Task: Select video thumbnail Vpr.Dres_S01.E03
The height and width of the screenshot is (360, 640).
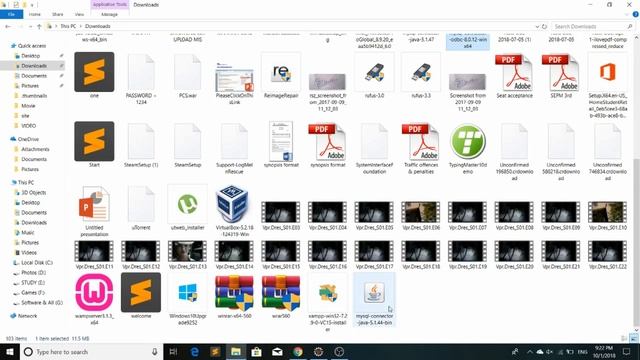Action: [281, 212]
